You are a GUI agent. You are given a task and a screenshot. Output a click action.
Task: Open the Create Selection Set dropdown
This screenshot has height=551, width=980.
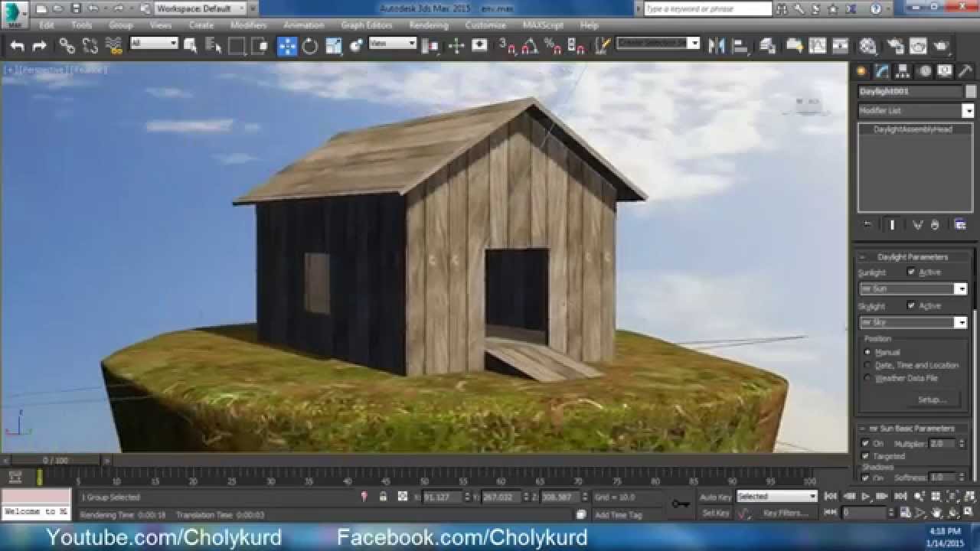[x=658, y=44]
